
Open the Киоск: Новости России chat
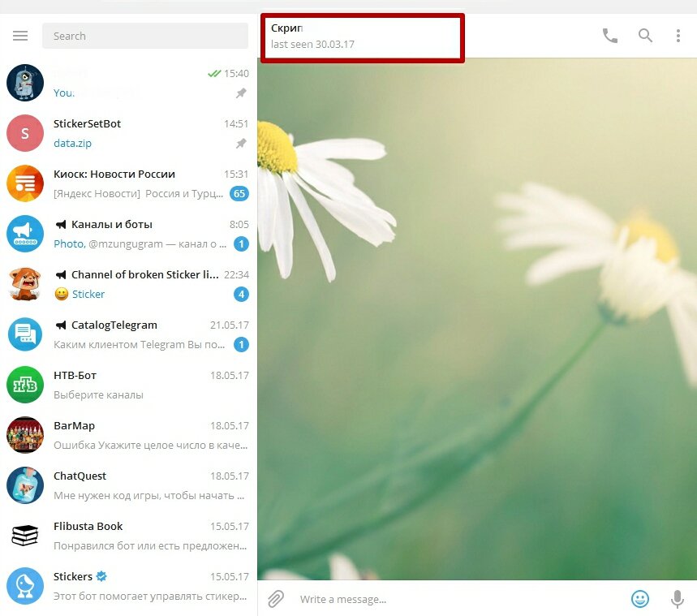[x=128, y=183]
